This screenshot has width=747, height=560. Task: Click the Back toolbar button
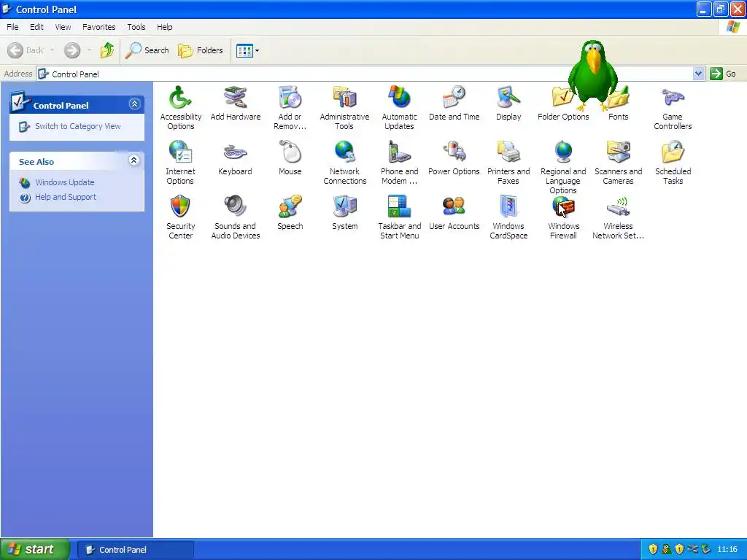click(26, 50)
